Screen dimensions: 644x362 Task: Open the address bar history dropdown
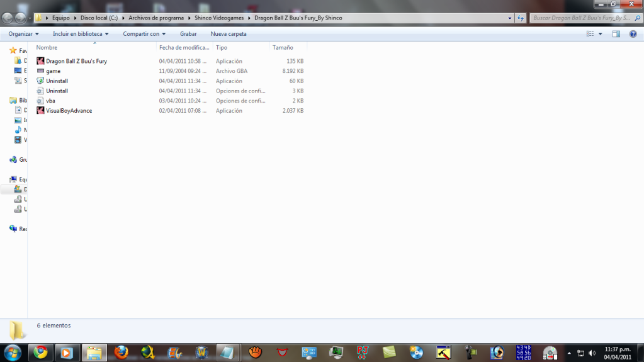coord(510,18)
